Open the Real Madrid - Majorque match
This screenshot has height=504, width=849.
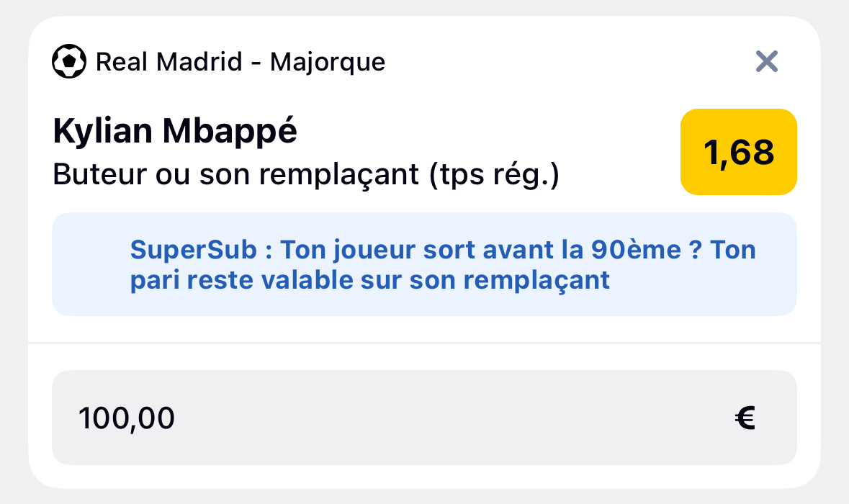pyautogui.click(x=241, y=62)
